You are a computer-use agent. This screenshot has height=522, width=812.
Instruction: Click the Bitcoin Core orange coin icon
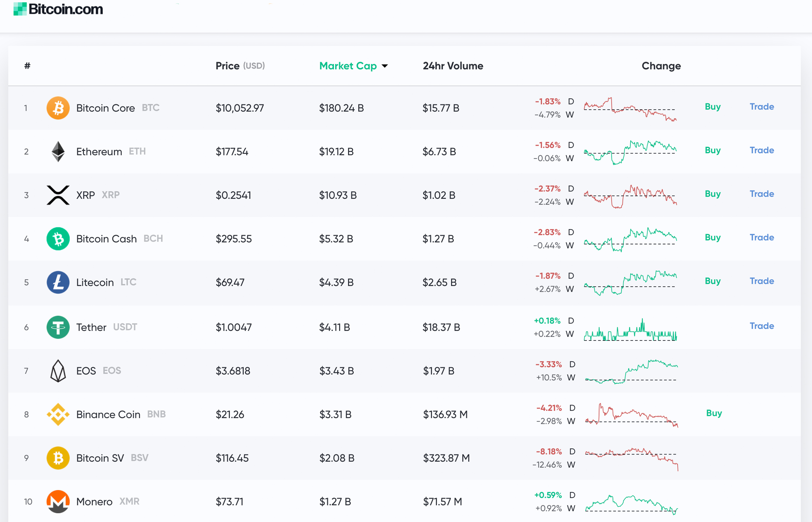58,108
